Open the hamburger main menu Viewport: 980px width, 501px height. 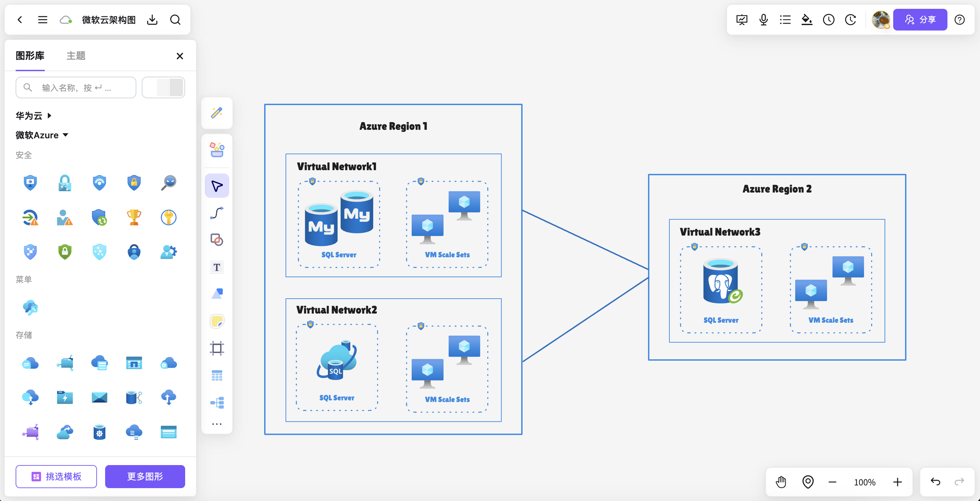[x=43, y=20]
